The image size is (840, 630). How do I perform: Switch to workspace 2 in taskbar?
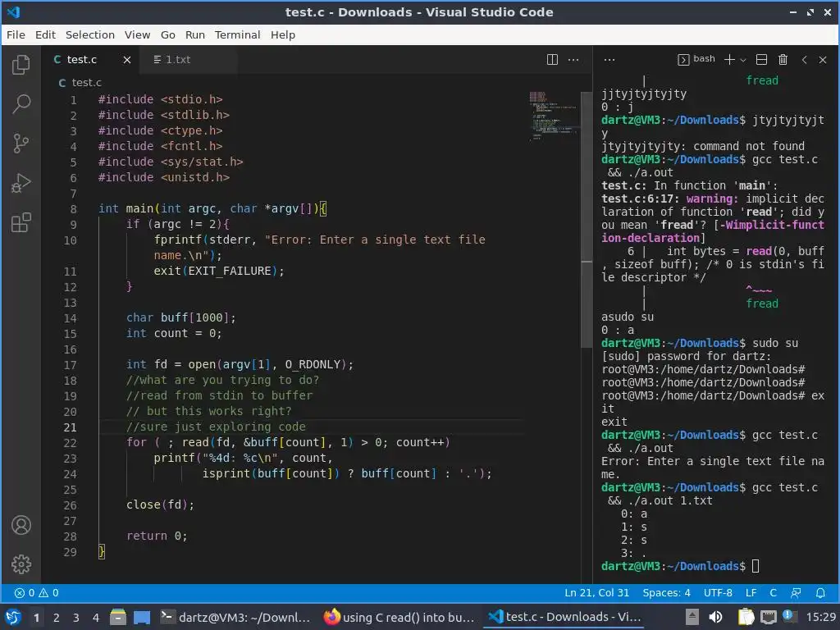coord(57,618)
